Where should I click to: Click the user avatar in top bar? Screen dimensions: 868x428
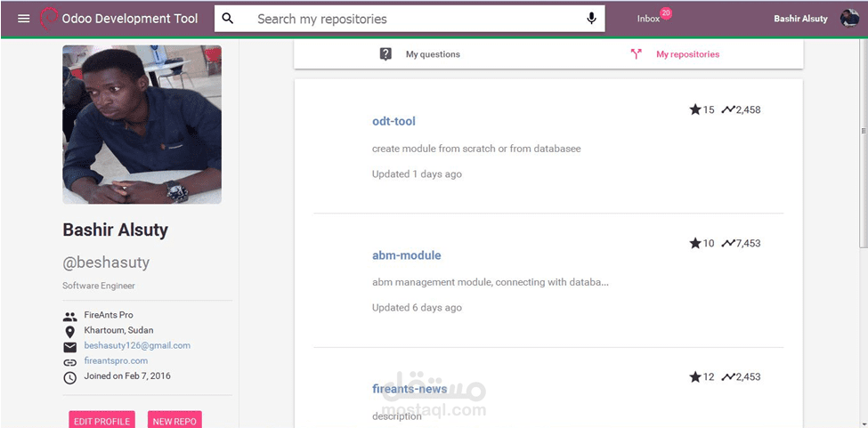(x=849, y=19)
